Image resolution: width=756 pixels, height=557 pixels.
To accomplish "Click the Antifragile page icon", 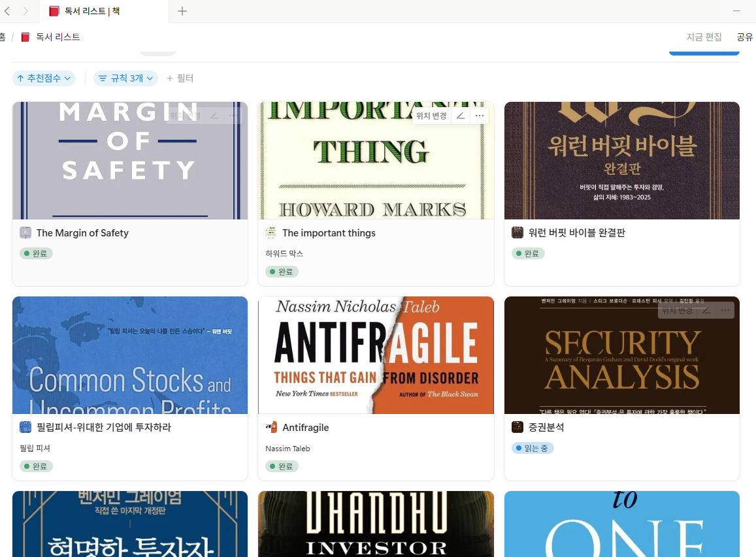I will coord(271,428).
